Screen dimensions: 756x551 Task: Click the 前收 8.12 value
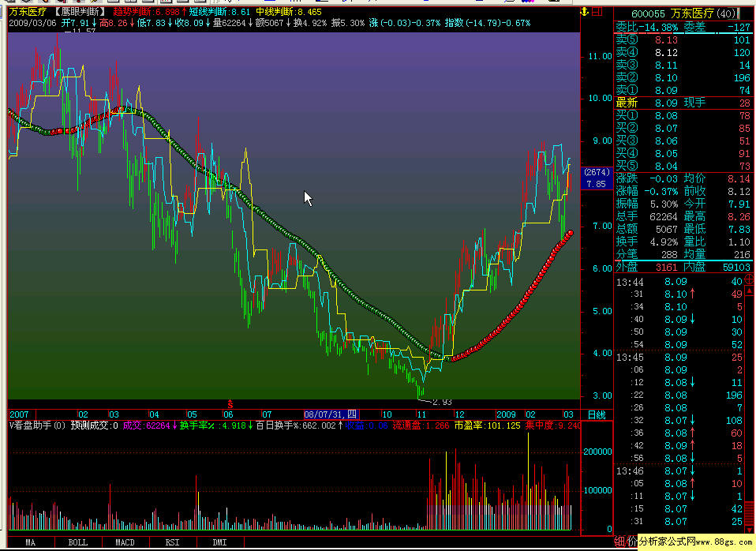(x=717, y=191)
